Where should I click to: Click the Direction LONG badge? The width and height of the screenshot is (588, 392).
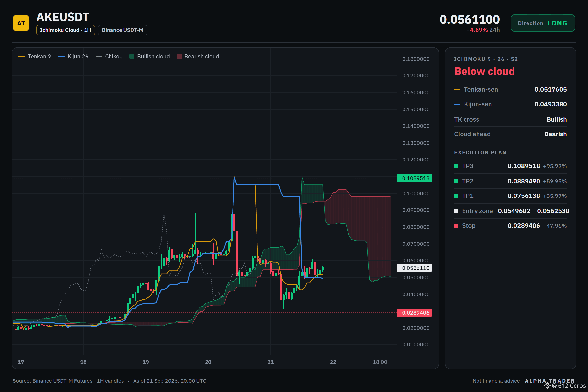coord(542,23)
